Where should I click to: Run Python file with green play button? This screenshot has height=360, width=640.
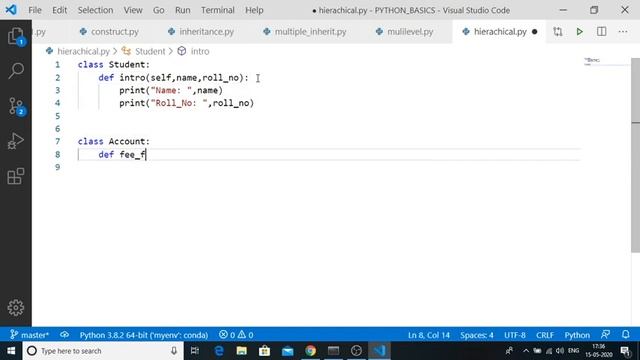coord(579,31)
